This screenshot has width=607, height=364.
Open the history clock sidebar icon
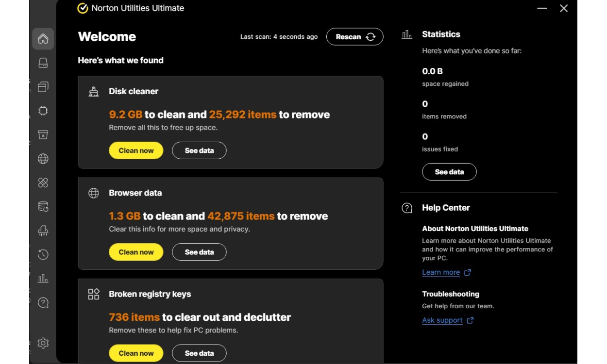point(43,254)
